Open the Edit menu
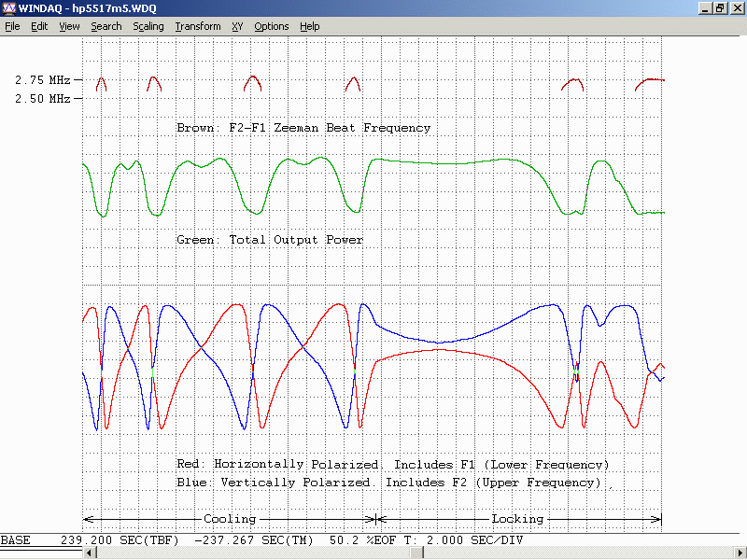The width and height of the screenshot is (747, 560). [39, 26]
